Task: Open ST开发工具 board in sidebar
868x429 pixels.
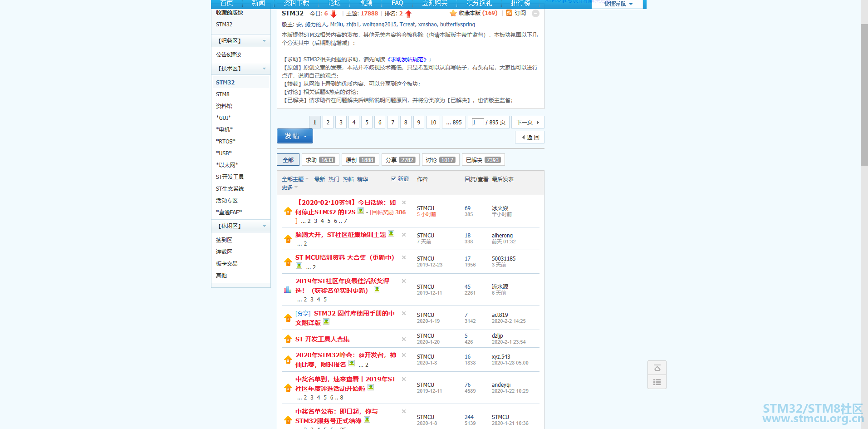Action: [230, 177]
